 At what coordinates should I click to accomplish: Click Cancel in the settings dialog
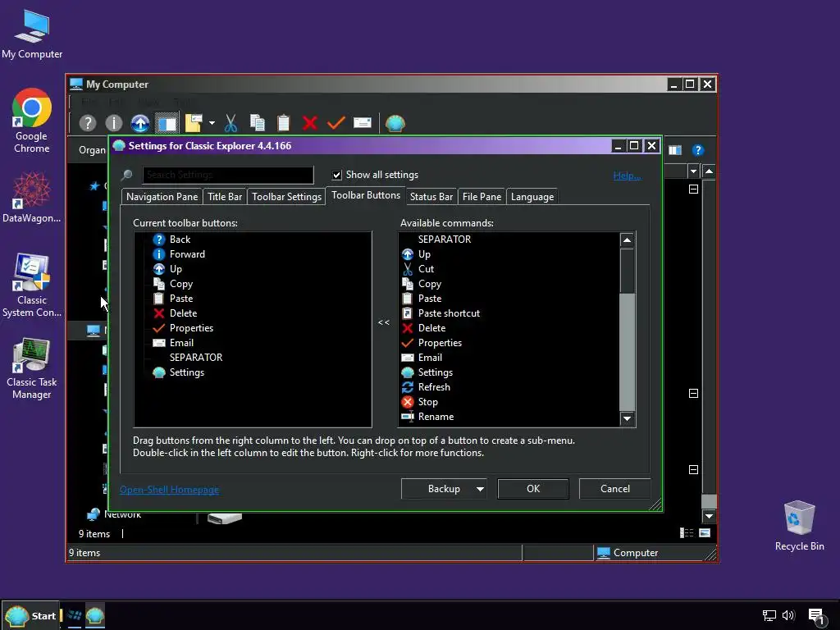tap(615, 489)
